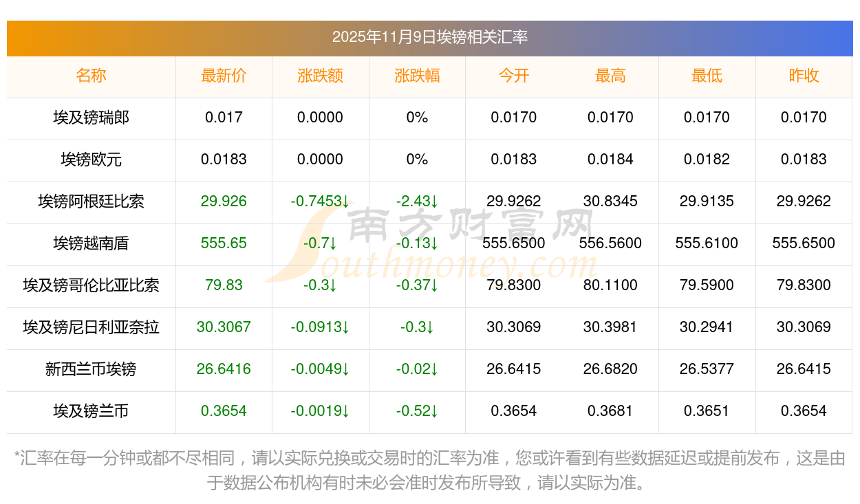Click the low value 0.0182
This screenshot has width=860, height=504.
707,160
